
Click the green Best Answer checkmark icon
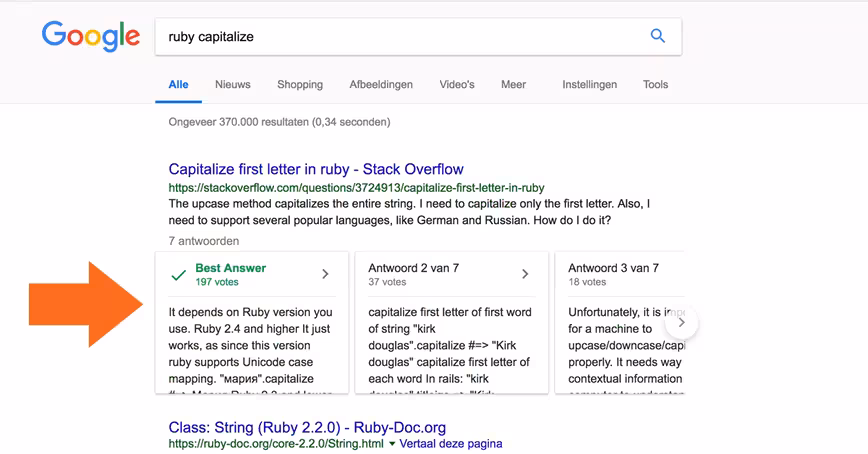click(178, 275)
